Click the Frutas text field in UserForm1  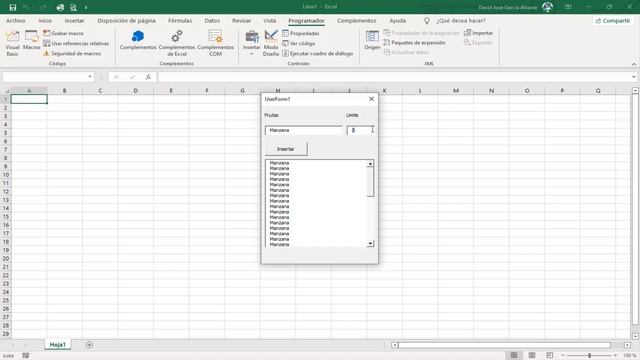304,130
